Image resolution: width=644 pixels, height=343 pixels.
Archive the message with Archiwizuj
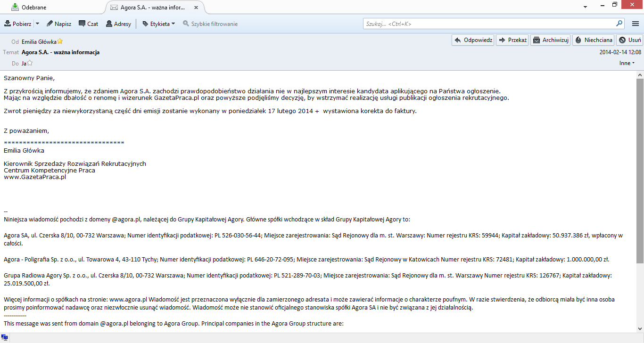point(550,40)
